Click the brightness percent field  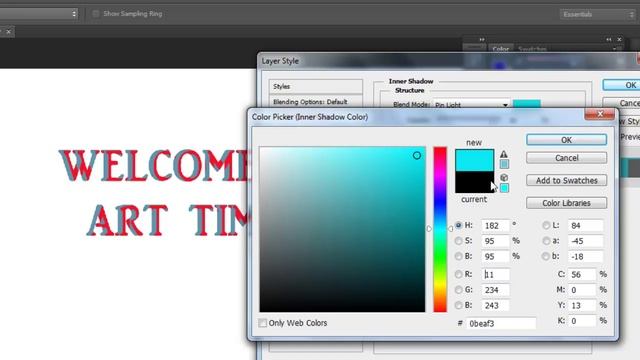(x=495, y=257)
